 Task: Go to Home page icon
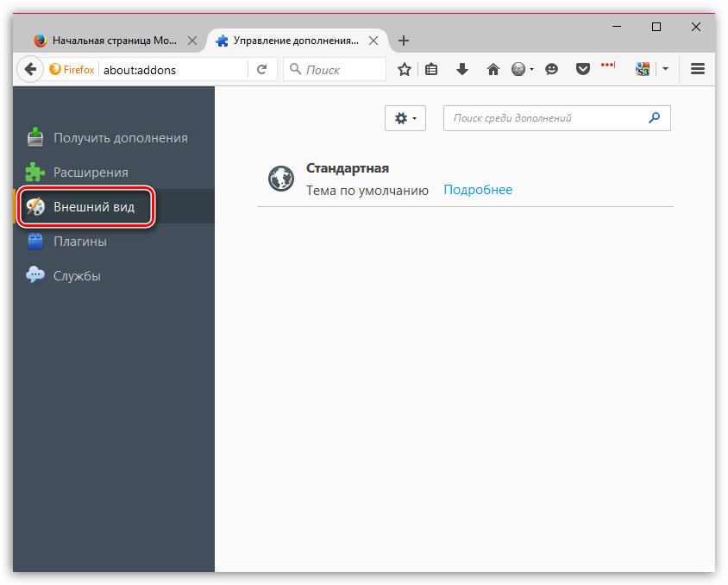[x=493, y=70]
